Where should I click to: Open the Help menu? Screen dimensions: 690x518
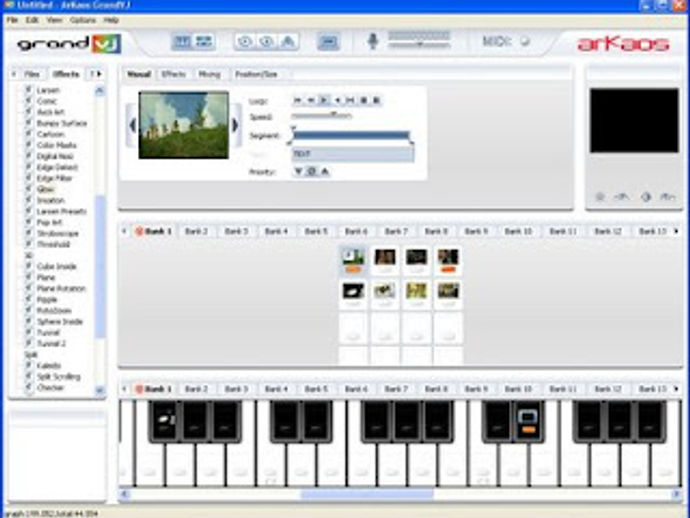(x=111, y=20)
